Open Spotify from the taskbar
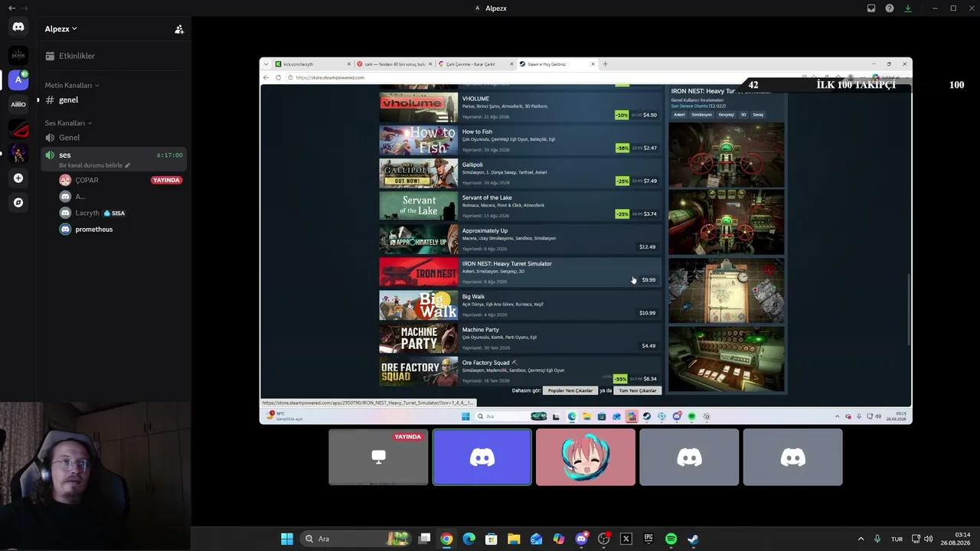980x551 pixels. [x=671, y=539]
